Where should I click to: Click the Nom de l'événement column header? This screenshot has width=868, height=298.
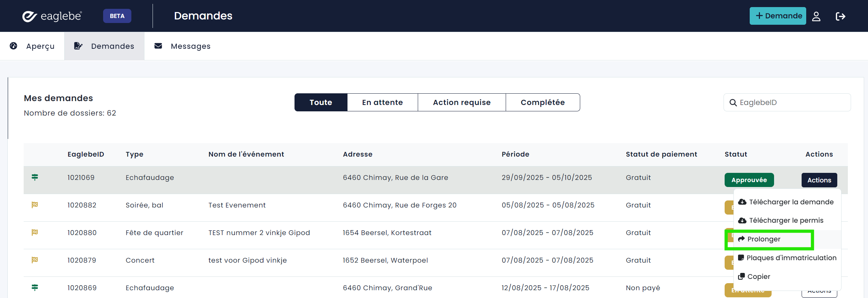[246, 154]
